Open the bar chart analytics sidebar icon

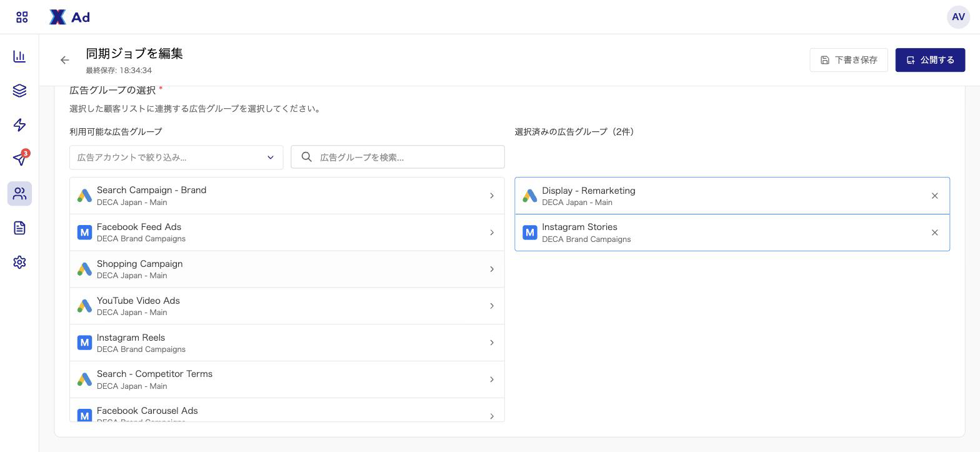click(x=19, y=56)
